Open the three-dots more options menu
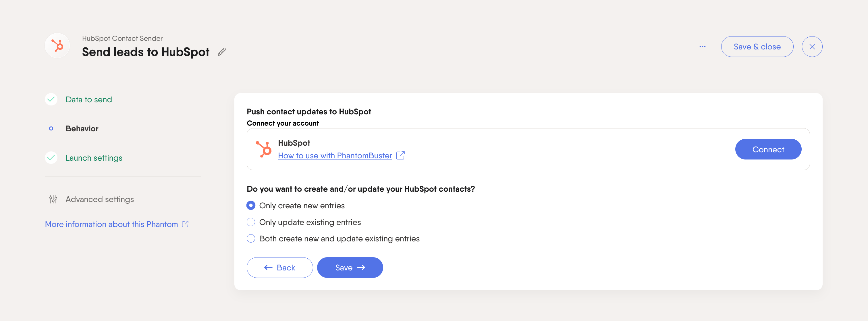Screen dimensions: 868x321 (x=702, y=47)
